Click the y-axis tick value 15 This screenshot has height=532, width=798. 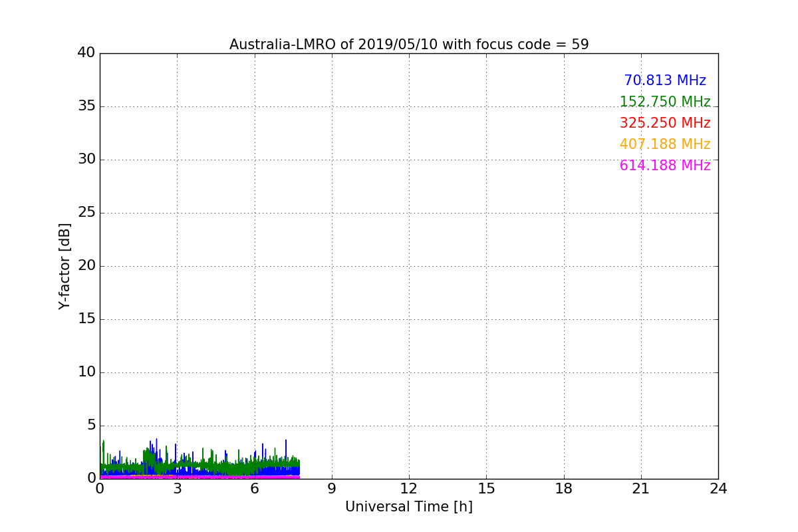(86, 319)
